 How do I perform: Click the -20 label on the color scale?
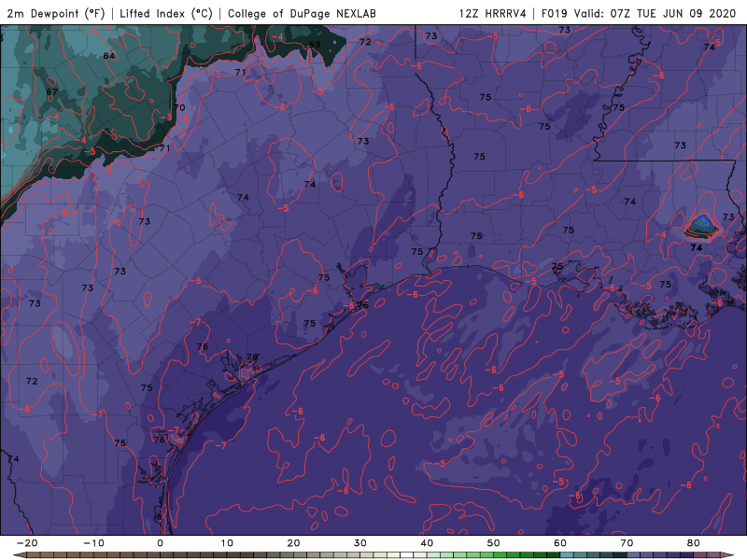27,543
